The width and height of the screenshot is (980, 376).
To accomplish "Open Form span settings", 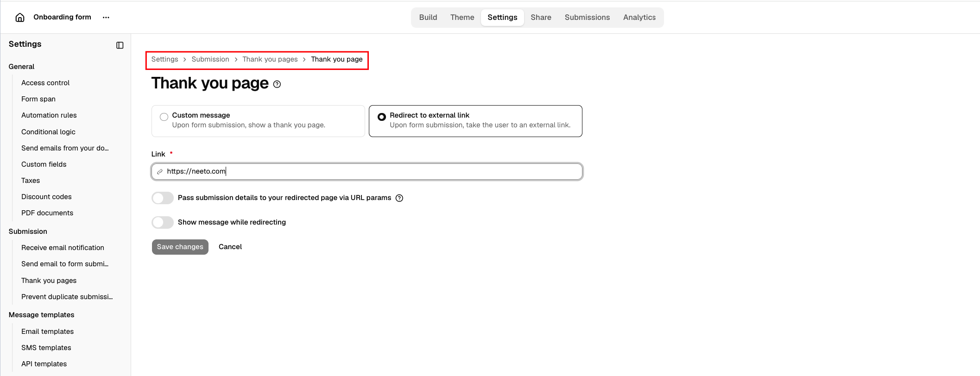I will click(38, 99).
